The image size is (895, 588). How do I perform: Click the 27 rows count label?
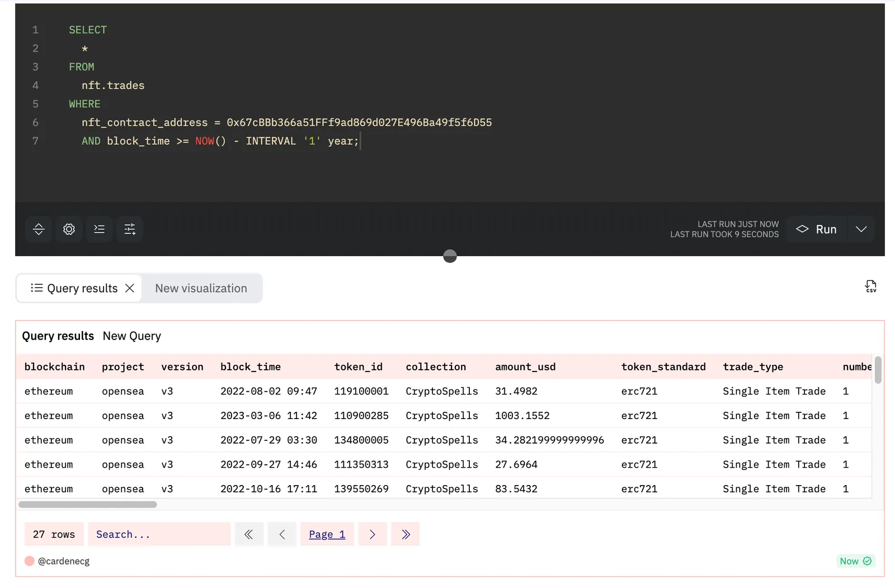(x=54, y=534)
